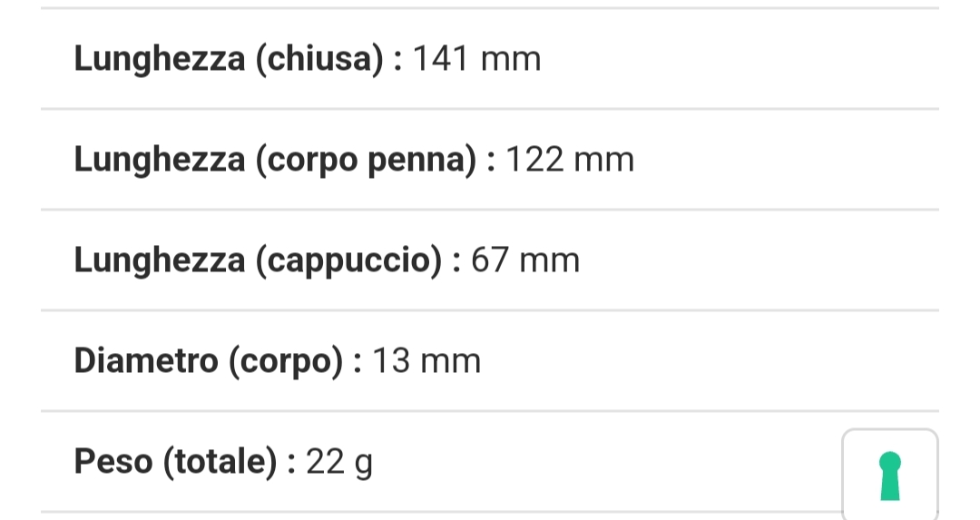Click the "mm" unit after 141
980x520 pixels.
(x=510, y=60)
